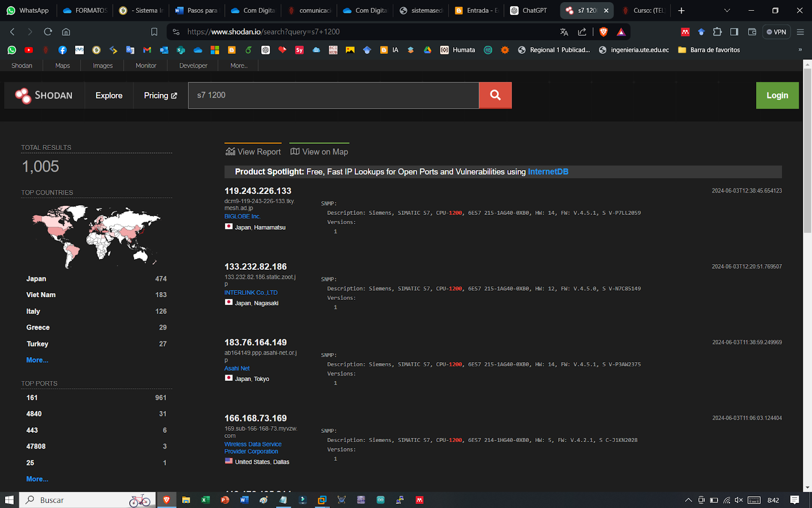Viewport: 812px width, 508px height.
Task: Open the Barra de favoritos folder
Action: tap(709, 50)
